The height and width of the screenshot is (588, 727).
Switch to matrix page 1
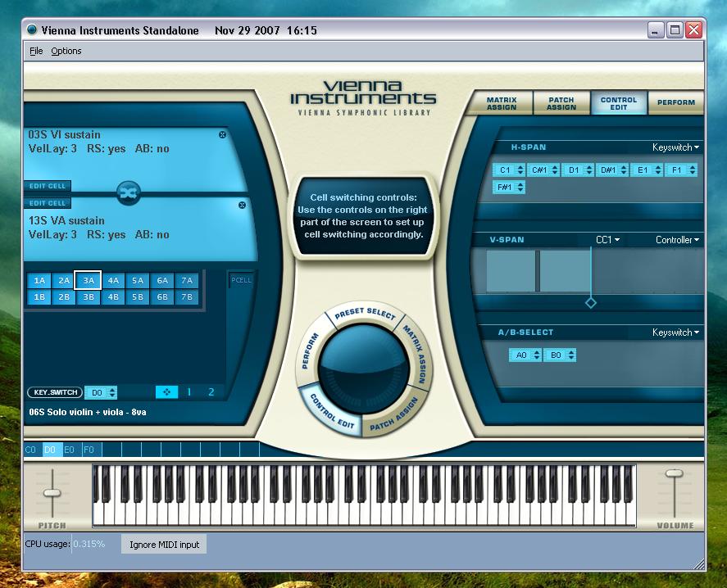tap(189, 392)
